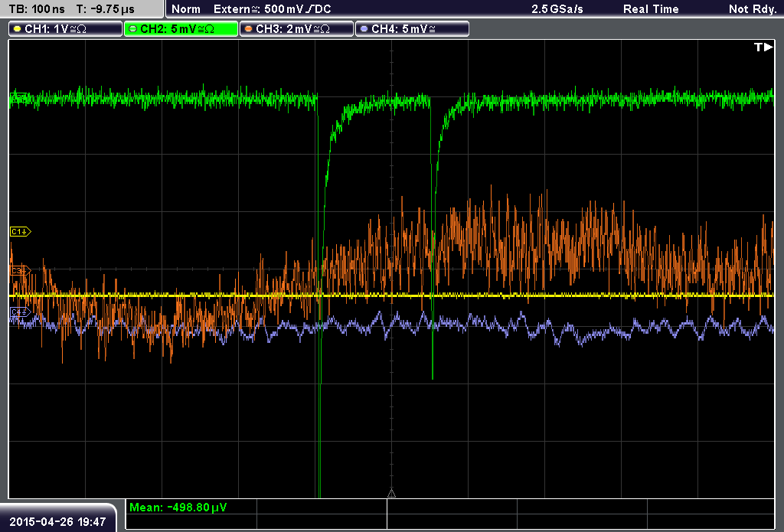
Task: Click the 2.5 GSa/s sample rate readout
Action: click(x=557, y=9)
